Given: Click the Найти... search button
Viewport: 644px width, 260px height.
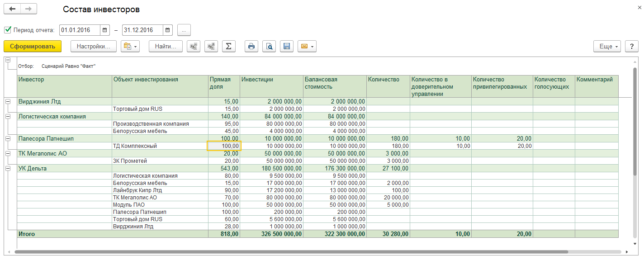Looking at the screenshot, I should click(166, 46).
